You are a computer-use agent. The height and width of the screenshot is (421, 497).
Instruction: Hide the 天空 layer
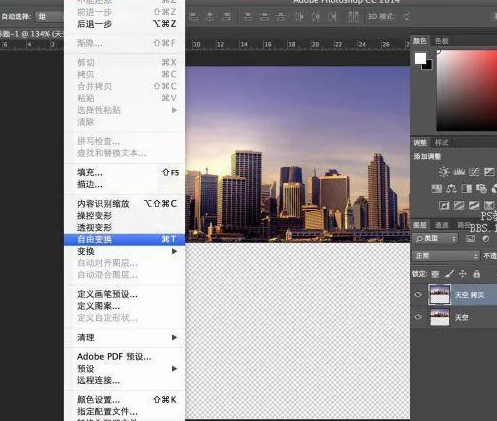click(418, 317)
